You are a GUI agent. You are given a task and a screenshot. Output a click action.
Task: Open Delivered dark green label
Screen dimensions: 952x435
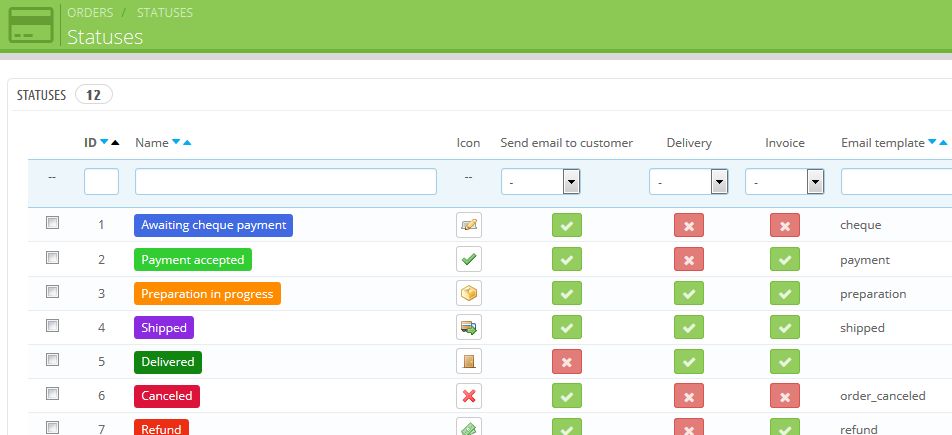pos(168,361)
